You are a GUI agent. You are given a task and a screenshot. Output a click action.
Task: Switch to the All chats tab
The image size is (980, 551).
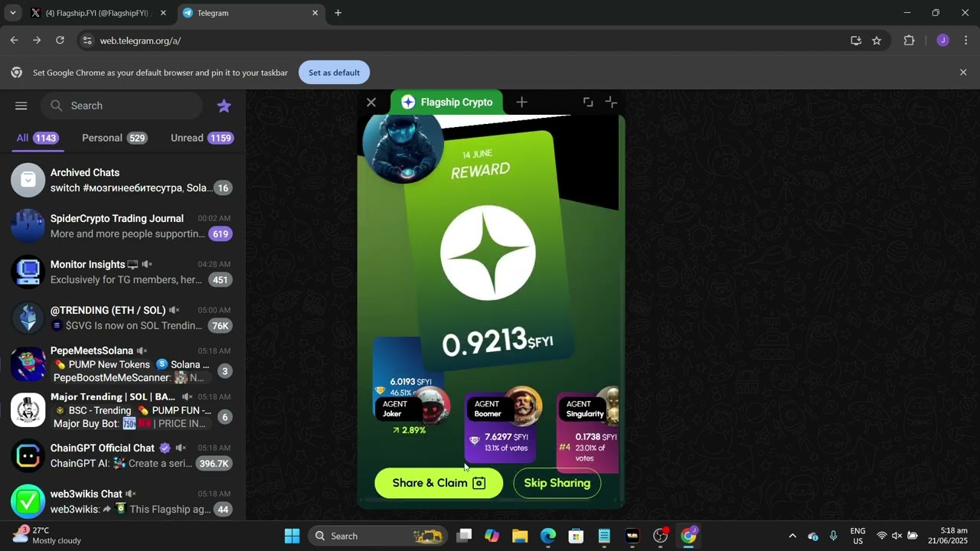click(x=38, y=138)
